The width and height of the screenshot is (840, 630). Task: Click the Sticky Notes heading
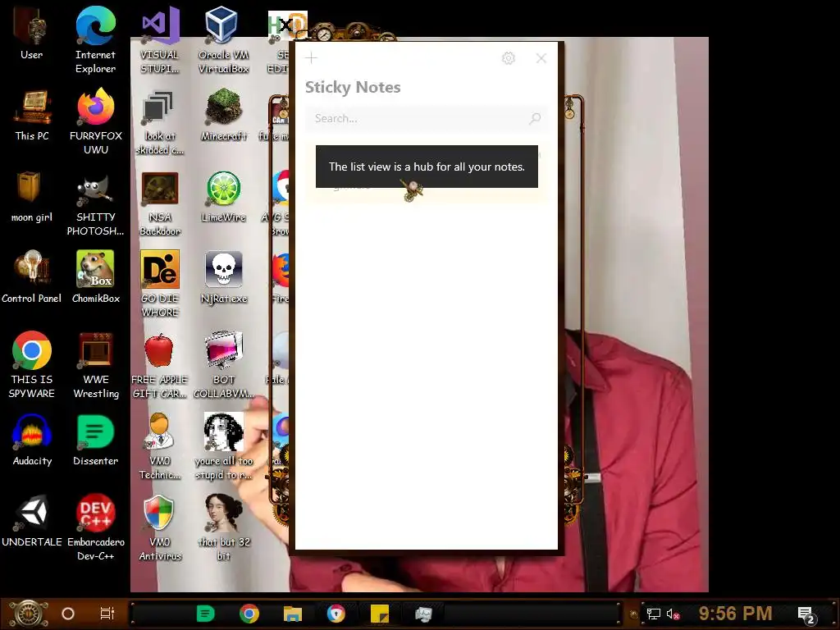click(353, 87)
